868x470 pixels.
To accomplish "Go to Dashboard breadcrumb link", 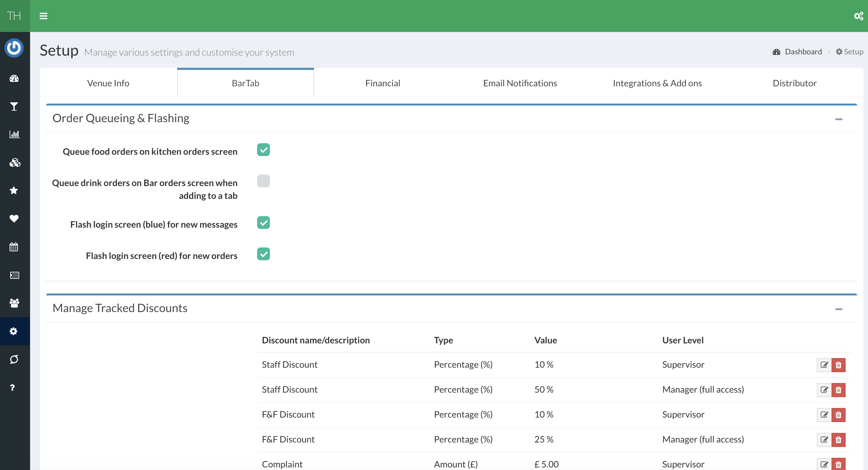I will coord(803,51).
